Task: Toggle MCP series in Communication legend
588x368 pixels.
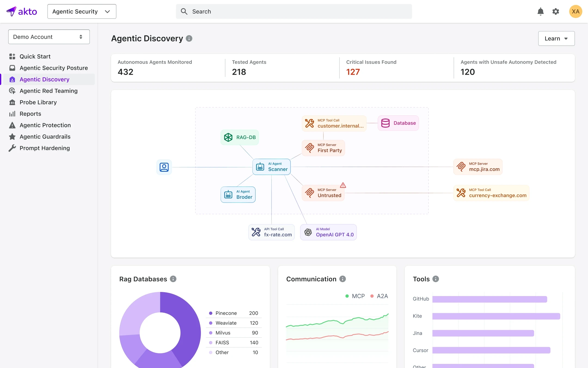Action: [x=355, y=296]
